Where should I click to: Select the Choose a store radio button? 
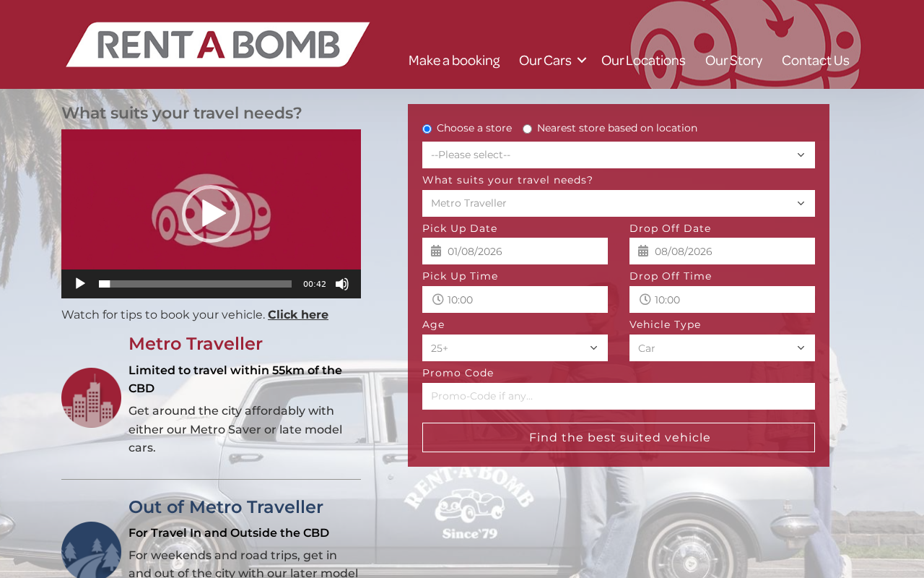(427, 129)
